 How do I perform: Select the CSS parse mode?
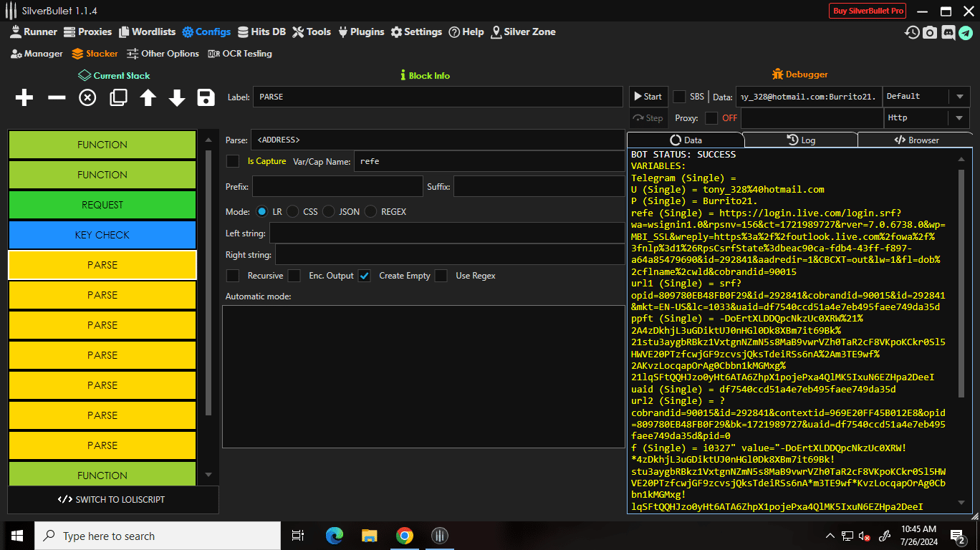pos(292,212)
